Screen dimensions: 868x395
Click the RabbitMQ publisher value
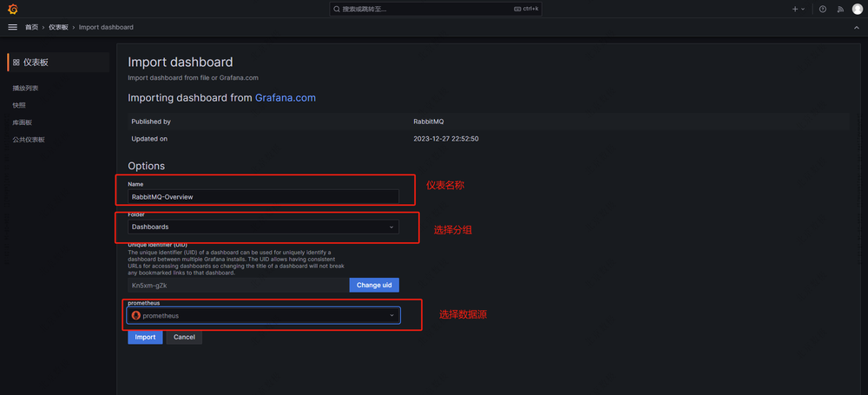coord(429,122)
